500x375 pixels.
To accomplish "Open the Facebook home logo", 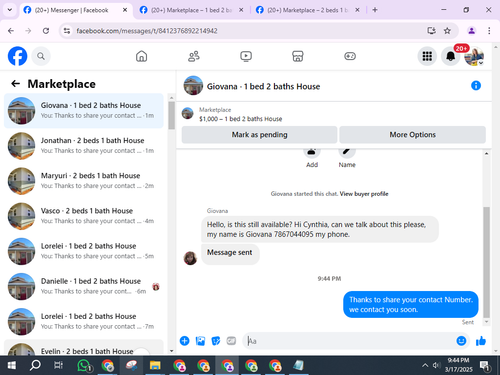I will click(17, 56).
